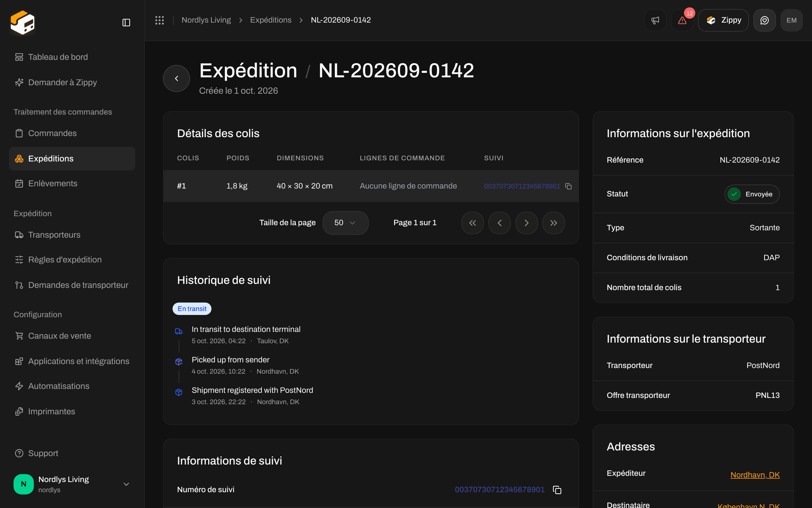Go to the next parcels page
Image resolution: width=812 pixels, height=508 pixels.
526,223
